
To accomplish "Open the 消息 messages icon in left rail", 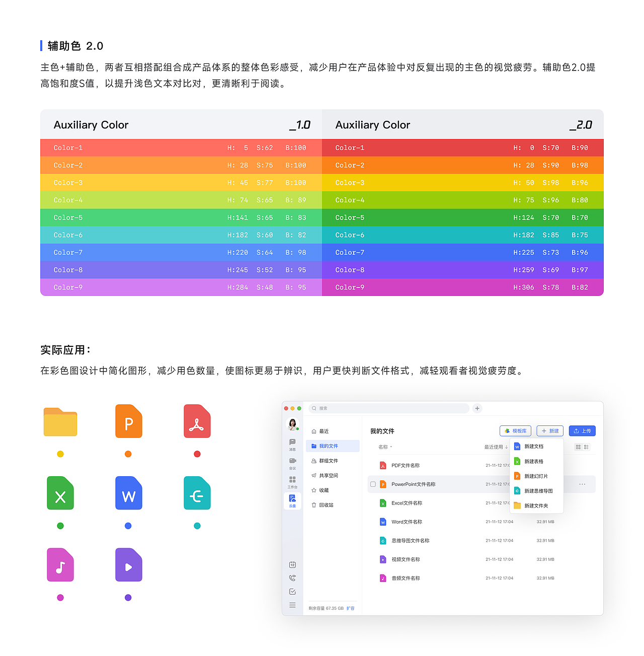I will pyautogui.click(x=292, y=442).
